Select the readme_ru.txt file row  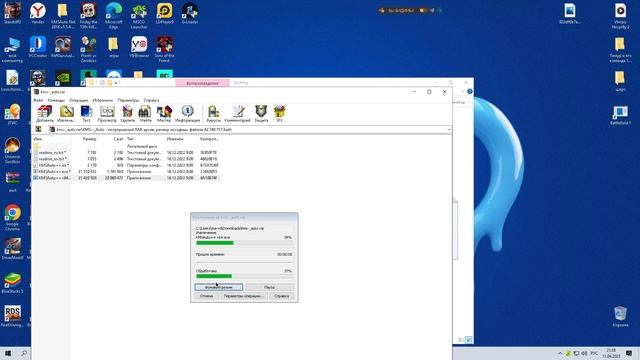click(127, 152)
